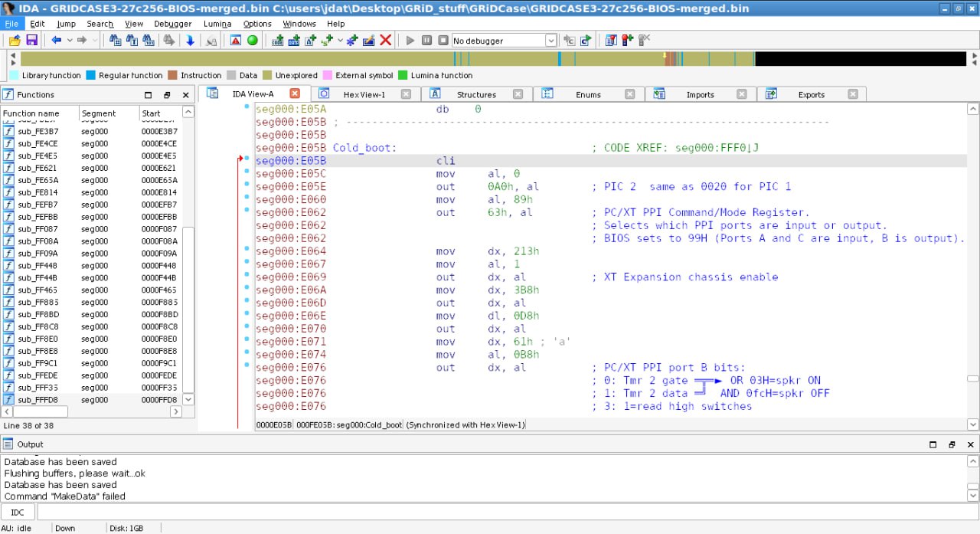Image resolution: width=980 pixels, height=534 pixels.
Task: Open the No debugger dropdown
Action: (x=550, y=40)
